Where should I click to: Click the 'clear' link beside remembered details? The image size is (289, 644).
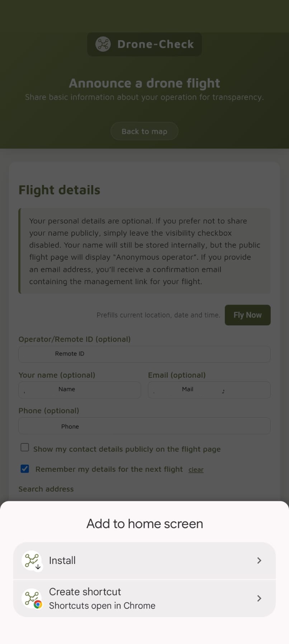pos(196,469)
